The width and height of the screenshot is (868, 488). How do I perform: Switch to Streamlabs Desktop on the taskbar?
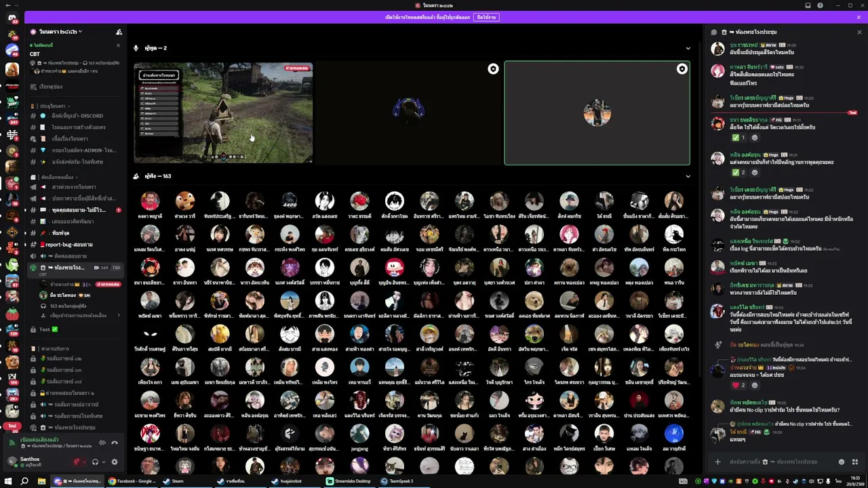click(349, 481)
